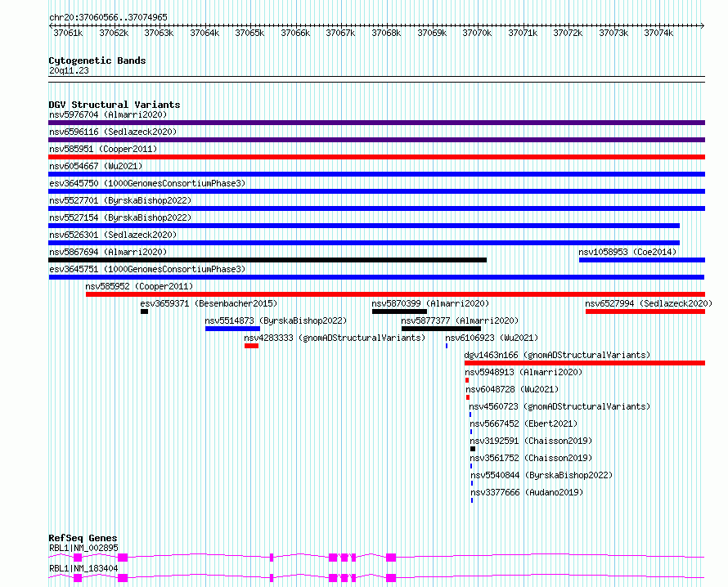This screenshot has height=587, width=728.
Task: Select the chr20:37060566..37074965 coordinates
Action: coord(108,17)
